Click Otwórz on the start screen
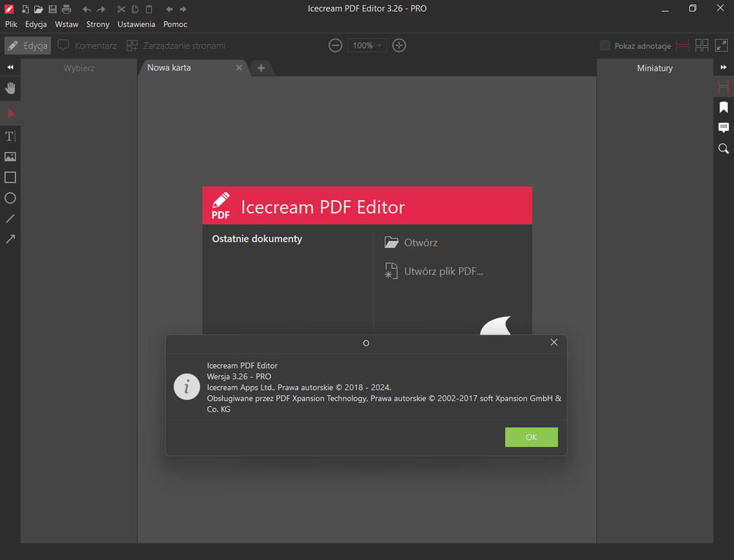Image resolution: width=734 pixels, height=560 pixels. pos(411,242)
